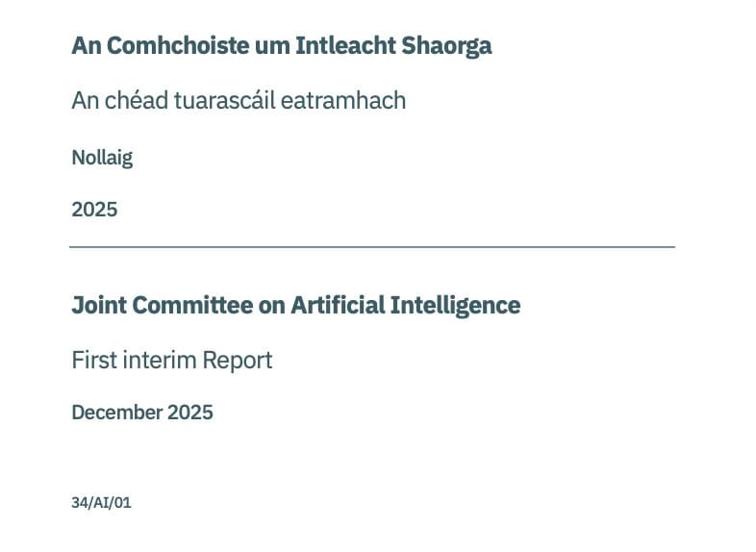Click the word 'Joint' in the English title
Screen dimensions: 756x552
[99, 305]
